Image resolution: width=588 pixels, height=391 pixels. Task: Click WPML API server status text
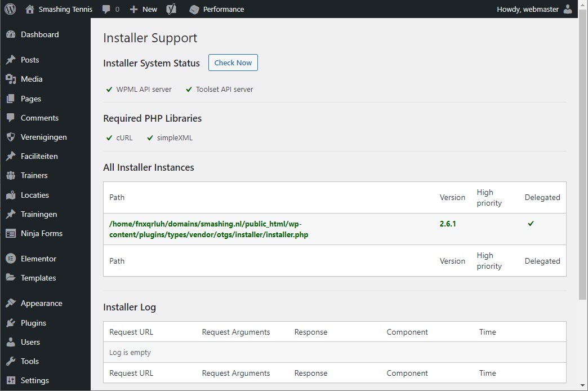144,90
